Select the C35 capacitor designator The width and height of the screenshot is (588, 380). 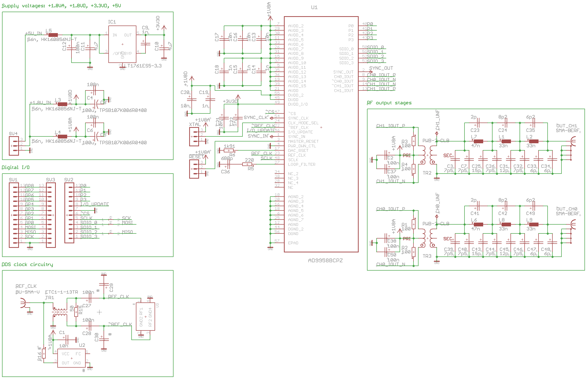pos(530,130)
